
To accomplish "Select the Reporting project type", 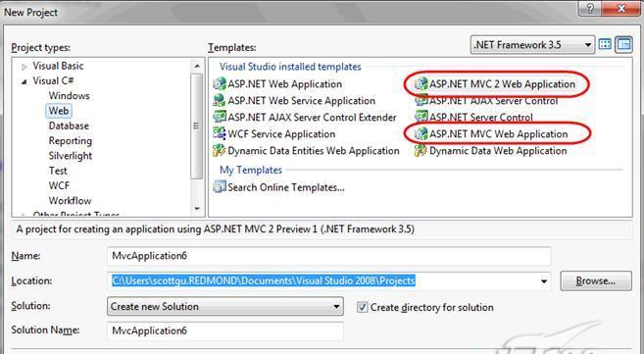I will 71,141.
